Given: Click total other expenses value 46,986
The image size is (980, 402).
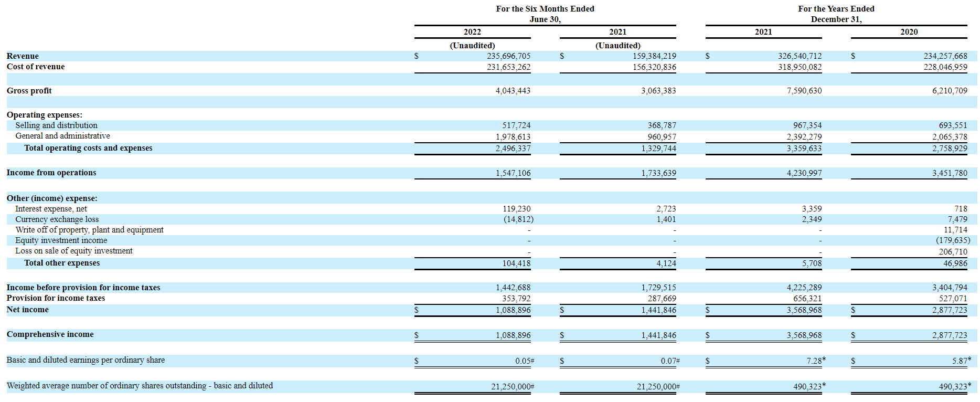Looking at the screenshot, I should 955,263.
